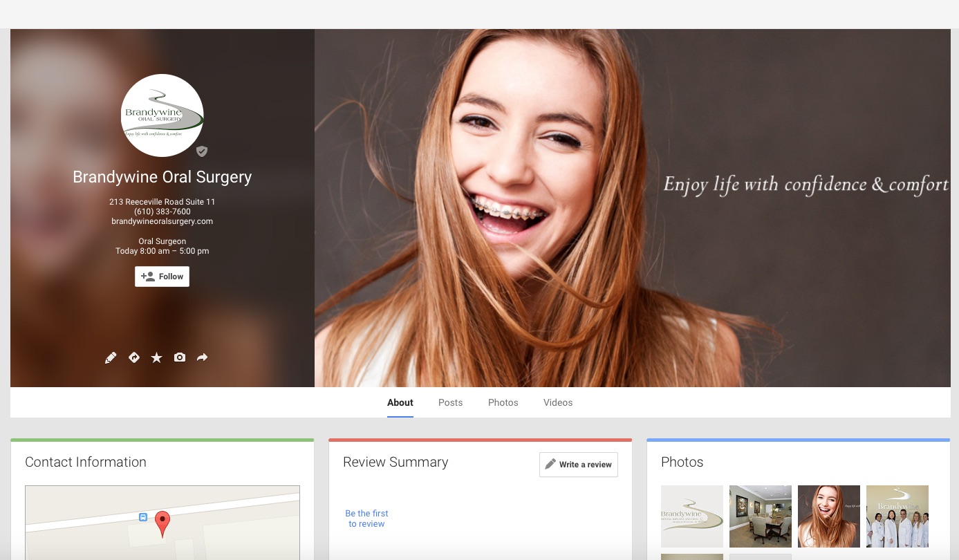Click the 213 Reeceville Road Suite 11 address

[x=162, y=202]
